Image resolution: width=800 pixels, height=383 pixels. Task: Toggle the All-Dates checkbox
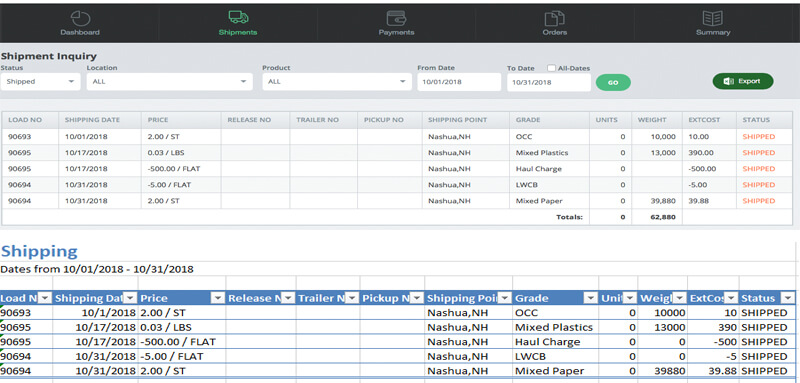[x=552, y=68]
